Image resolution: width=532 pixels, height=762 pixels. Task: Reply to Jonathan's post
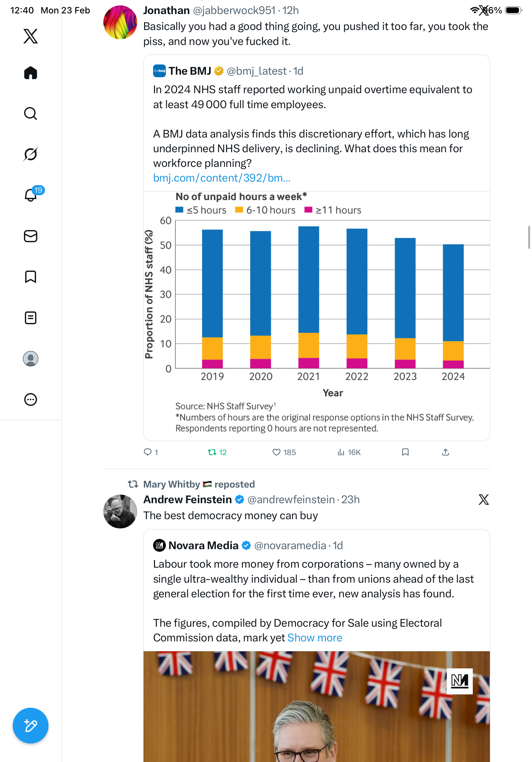[x=148, y=452]
